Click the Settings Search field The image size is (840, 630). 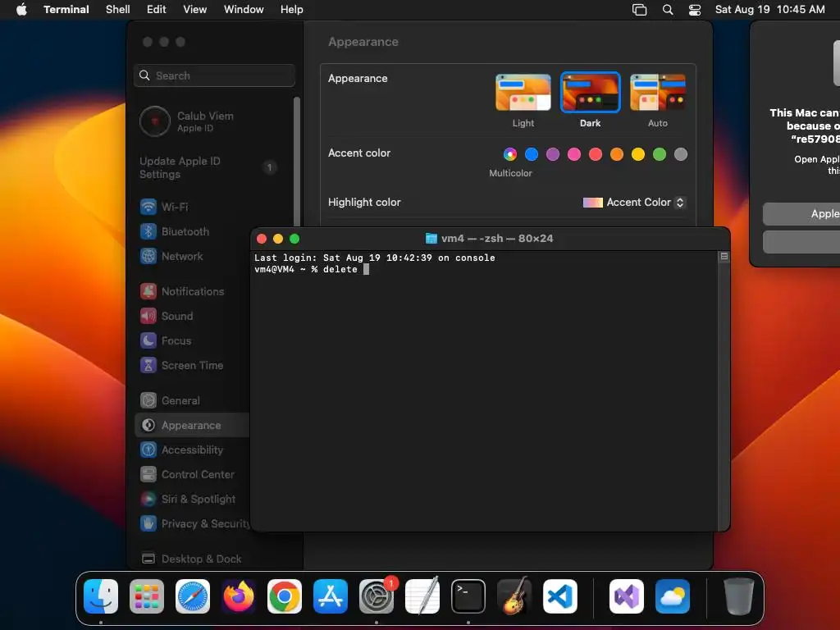click(x=214, y=75)
